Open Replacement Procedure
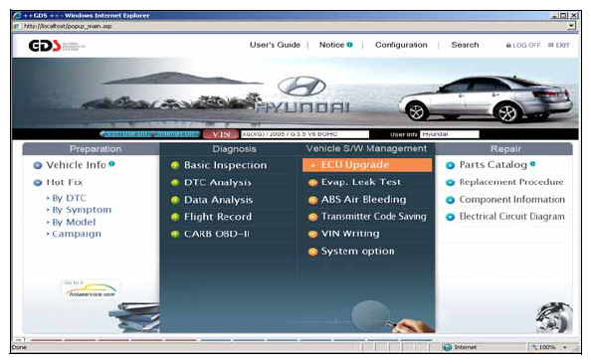The width and height of the screenshot is (591, 364). pyautogui.click(x=511, y=182)
